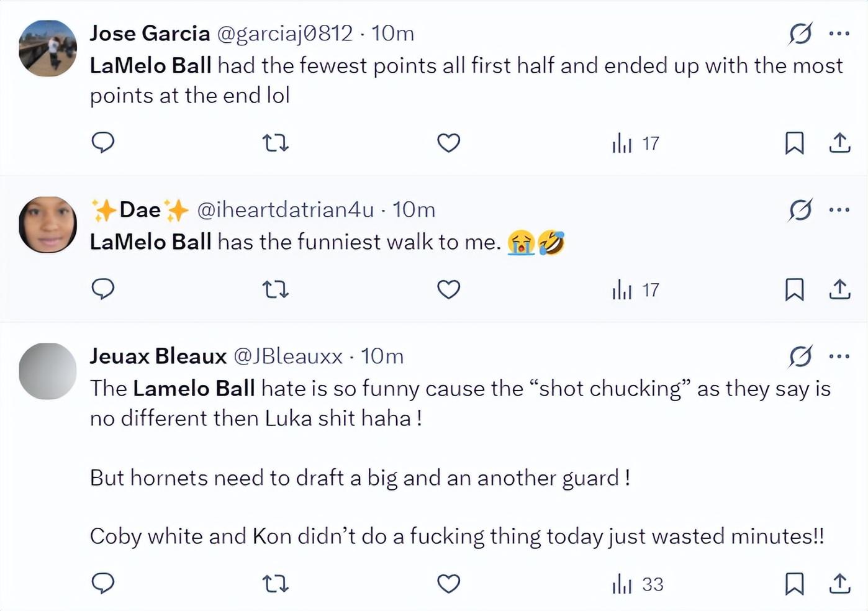The image size is (868, 611).
Task: Share Dae's tweet
Action: click(x=839, y=289)
